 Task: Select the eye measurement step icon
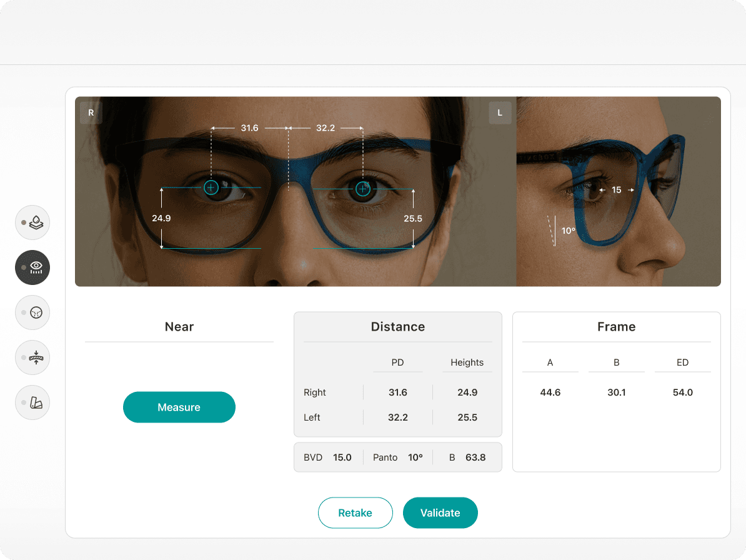(x=32, y=267)
